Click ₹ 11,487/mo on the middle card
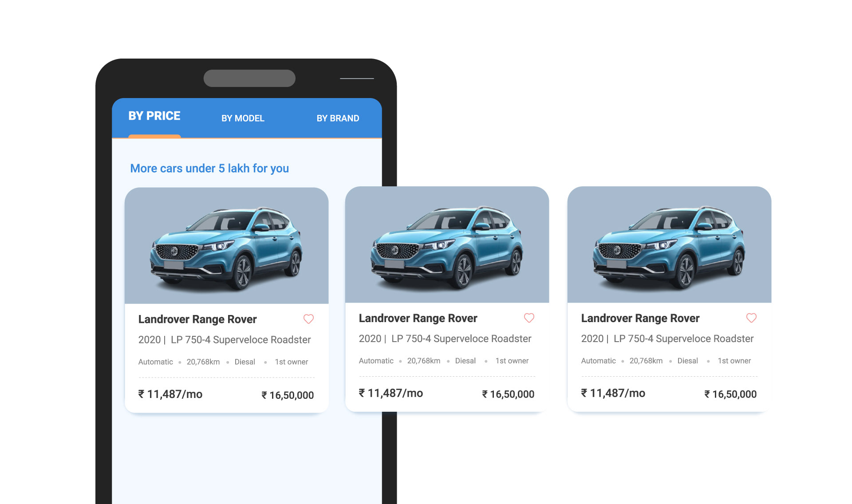 [391, 394]
